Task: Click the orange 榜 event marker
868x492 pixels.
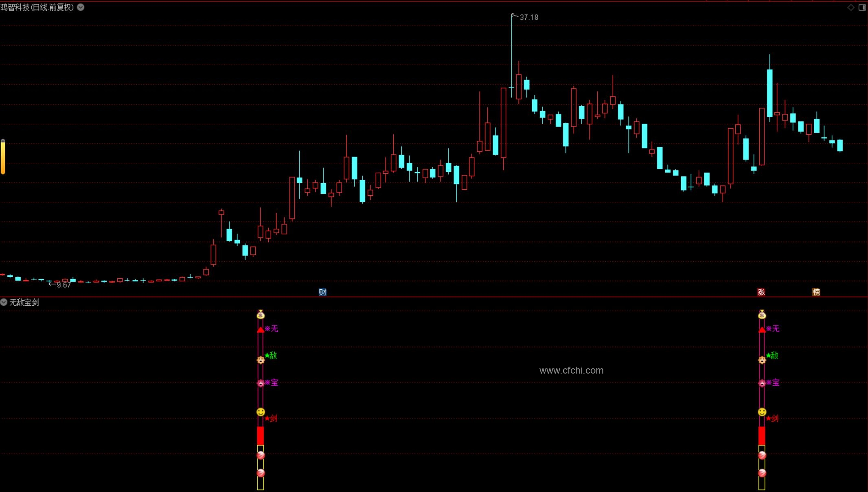Action: (x=816, y=292)
